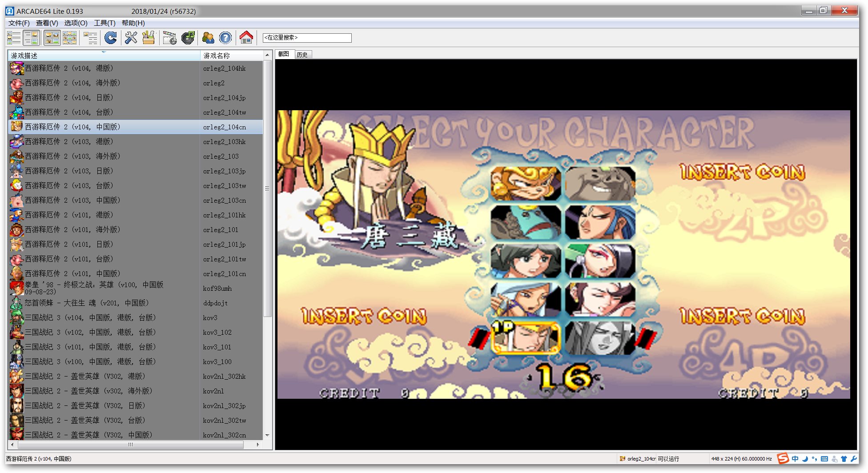Sort by the 游戏名称 column header
The image size is (868, 473).
231,56
